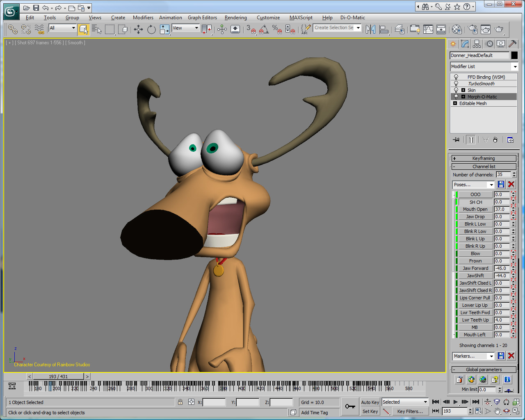Click the Select and Link tool

click(13, 29)
